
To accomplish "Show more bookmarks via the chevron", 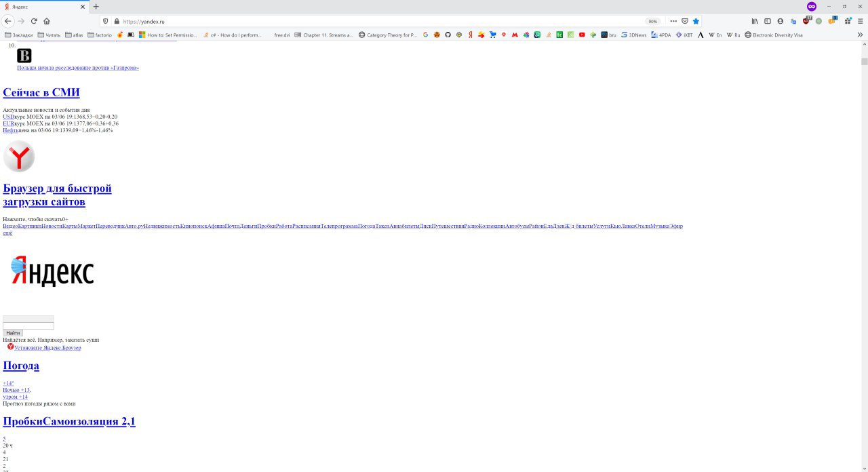I will click(860, 35).
